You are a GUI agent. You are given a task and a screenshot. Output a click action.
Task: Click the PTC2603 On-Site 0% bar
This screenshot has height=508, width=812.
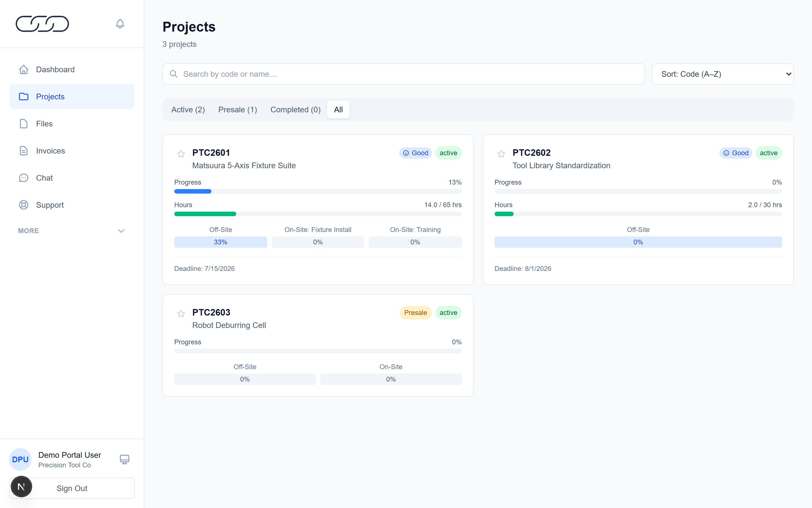pos(391,379)
